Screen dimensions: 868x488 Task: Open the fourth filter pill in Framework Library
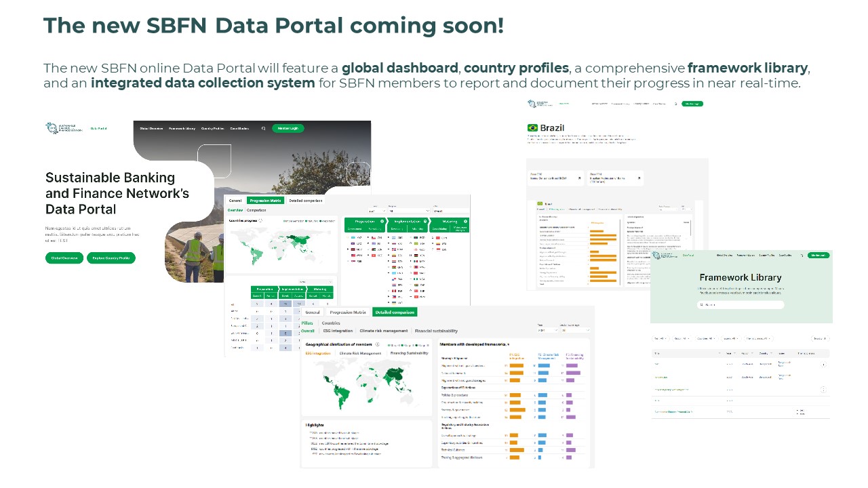(731, 338)
